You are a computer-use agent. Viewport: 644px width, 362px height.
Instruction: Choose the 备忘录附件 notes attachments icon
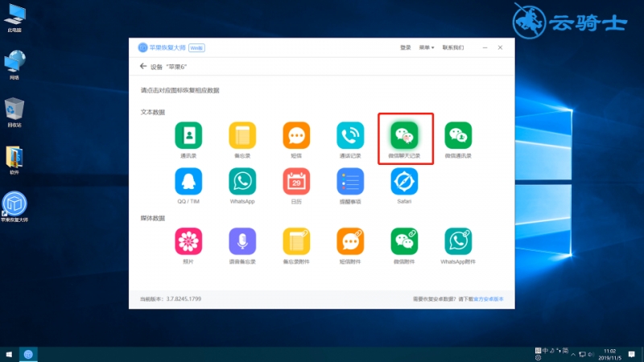296,241
